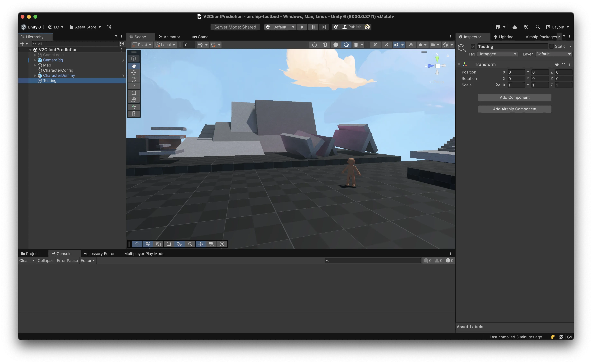Open the Multiplayer Play Mode tab
592x364 pixels.
click(x=144, y=253)
